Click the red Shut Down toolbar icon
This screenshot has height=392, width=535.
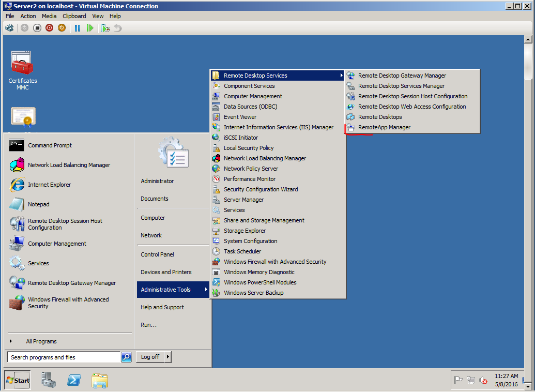tap(50, 28)
